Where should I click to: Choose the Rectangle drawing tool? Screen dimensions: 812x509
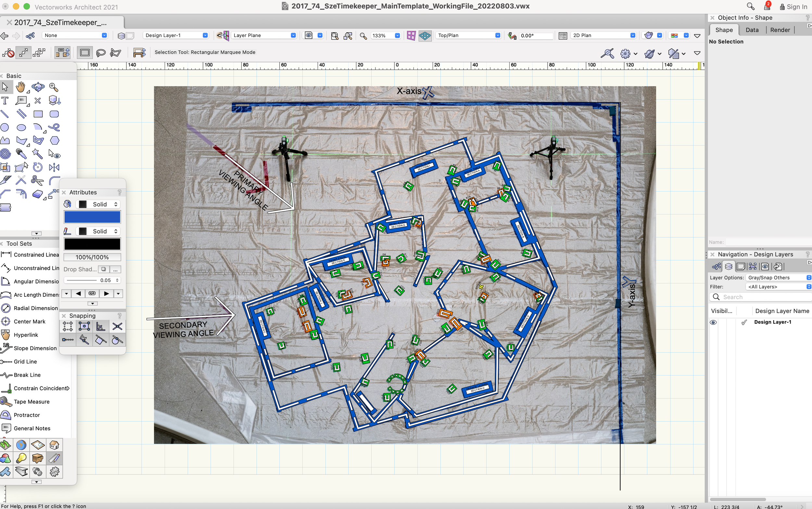point(38,114)
